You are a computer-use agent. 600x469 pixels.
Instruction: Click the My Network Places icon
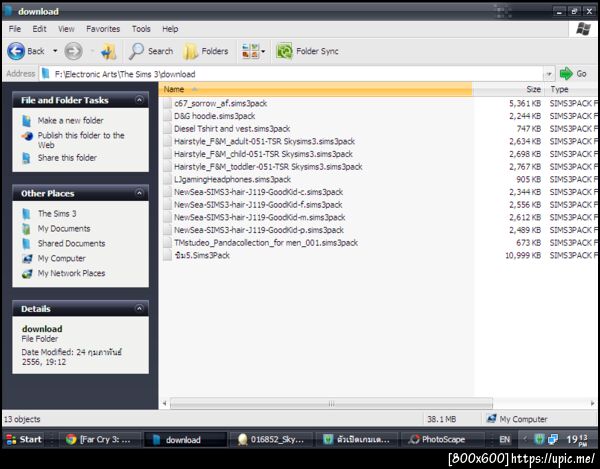tap(27, 274)
